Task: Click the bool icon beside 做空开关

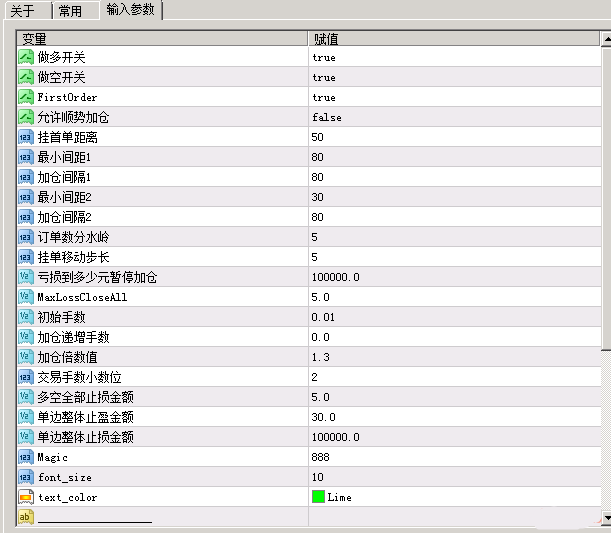Action: point(26,77)
